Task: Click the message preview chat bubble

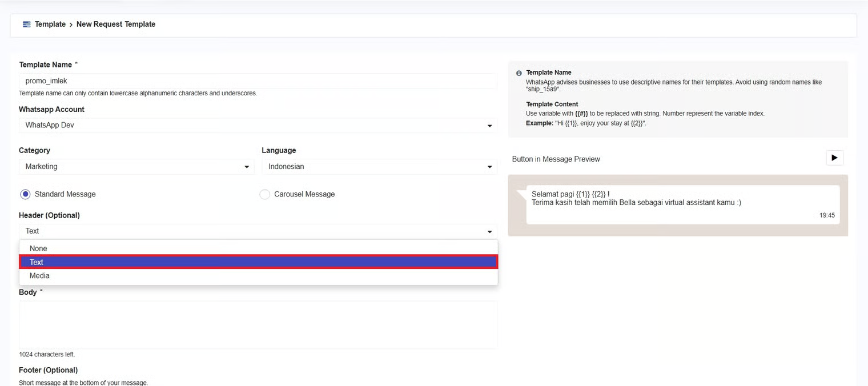Action: click(x=682, y=204)
